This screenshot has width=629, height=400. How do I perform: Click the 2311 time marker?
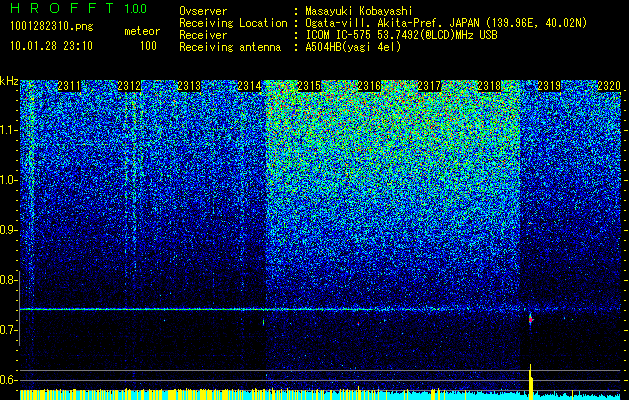(69, 86)
